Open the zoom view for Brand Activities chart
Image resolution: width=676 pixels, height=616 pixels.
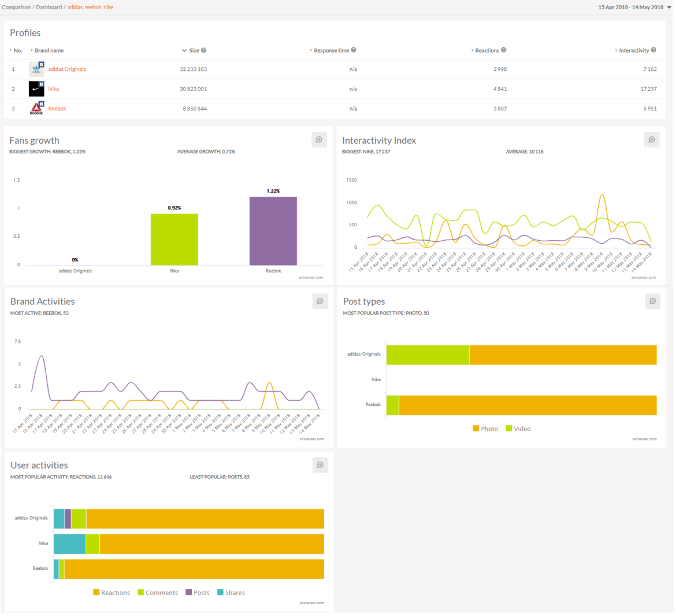point(319,301)
